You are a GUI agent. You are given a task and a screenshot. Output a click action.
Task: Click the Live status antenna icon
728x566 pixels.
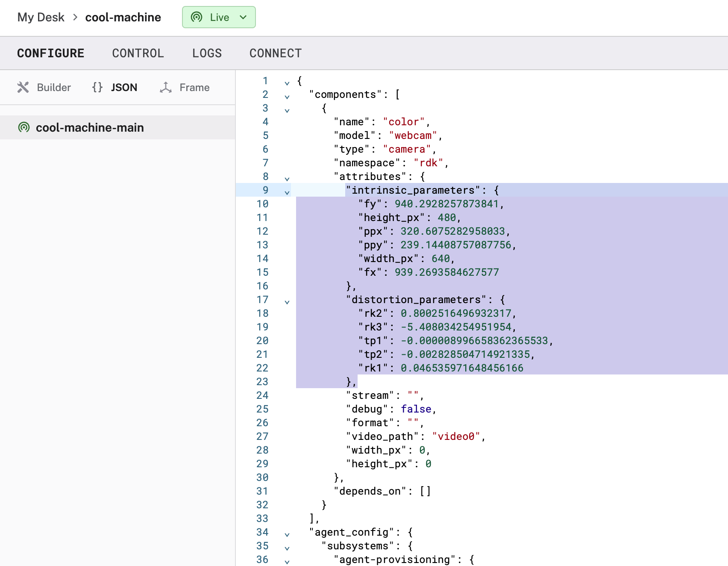point(196,17)
